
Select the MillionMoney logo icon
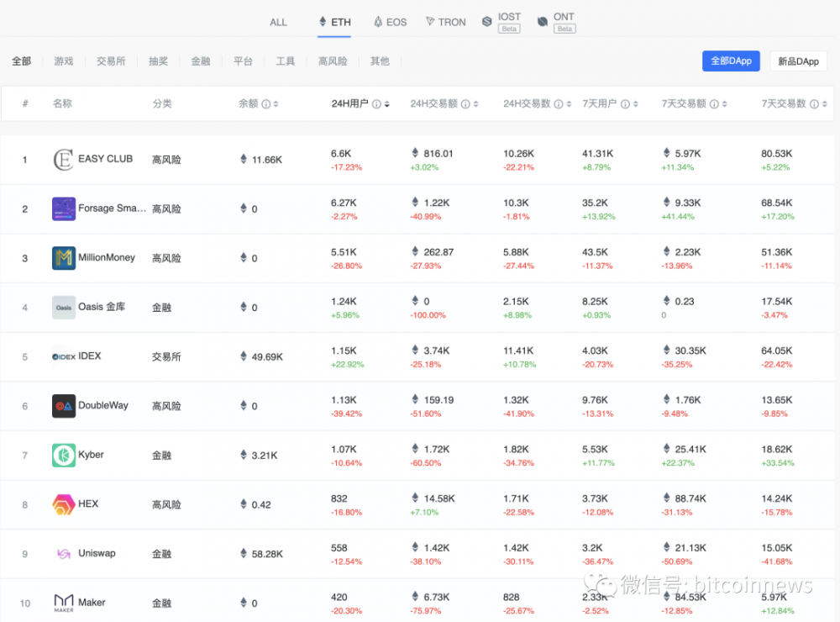pos(64,258)
